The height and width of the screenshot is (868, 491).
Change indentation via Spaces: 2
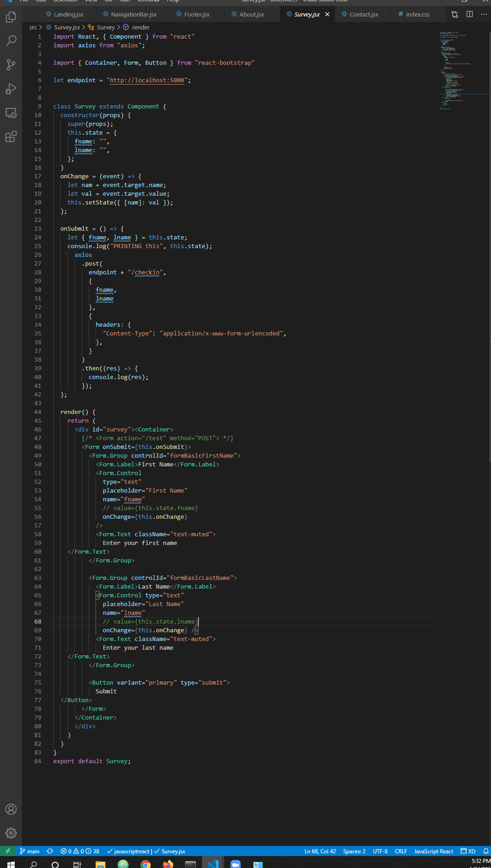tap(354, 851)
